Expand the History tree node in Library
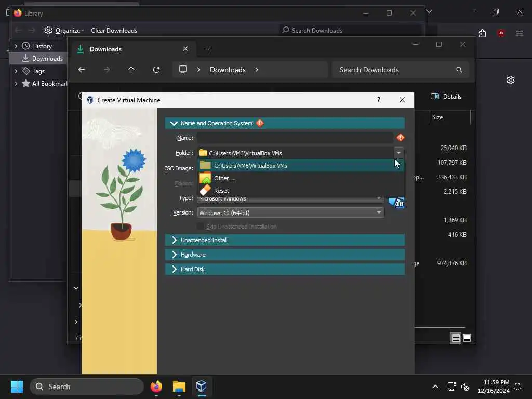This screenshot has width=532, height=399. click(x=16, y=46)
